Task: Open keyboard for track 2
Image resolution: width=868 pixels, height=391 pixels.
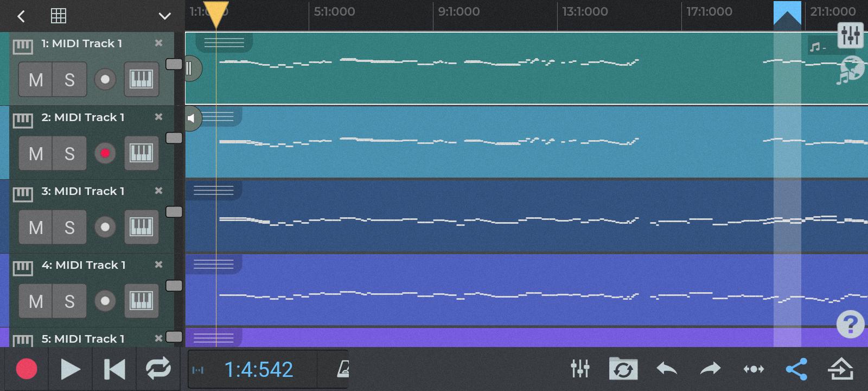Action: pyautogui.click(x=141, y=153)
